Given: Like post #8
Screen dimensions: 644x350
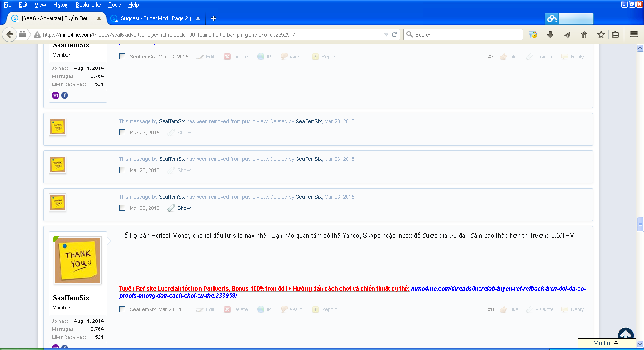Looking at the screenshot, I should click(509, 309).
